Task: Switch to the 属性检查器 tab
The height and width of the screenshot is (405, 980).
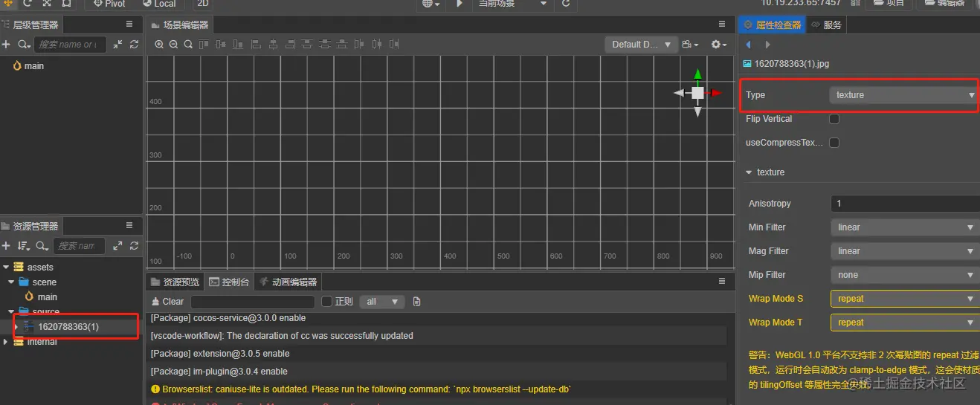Action: (772, 25)
